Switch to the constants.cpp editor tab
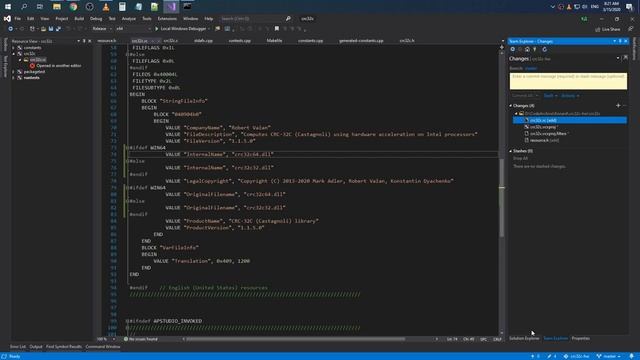This screenshot has height=360, width=640. pos(310,41)
